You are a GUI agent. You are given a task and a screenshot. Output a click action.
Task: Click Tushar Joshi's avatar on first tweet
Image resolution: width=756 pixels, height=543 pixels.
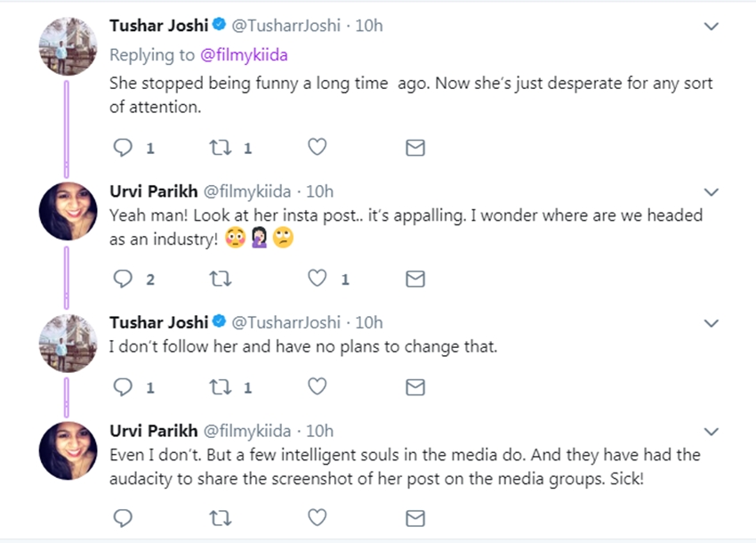pyautogui.click(x=68, y=46)
